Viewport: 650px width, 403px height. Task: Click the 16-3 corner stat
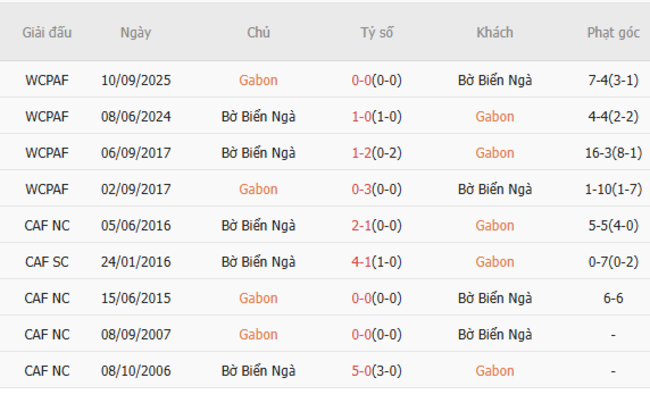(x=614, y=153)
